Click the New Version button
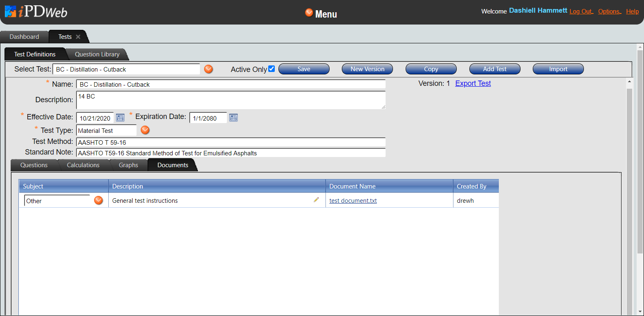644x316 pixels. (367, 69)
